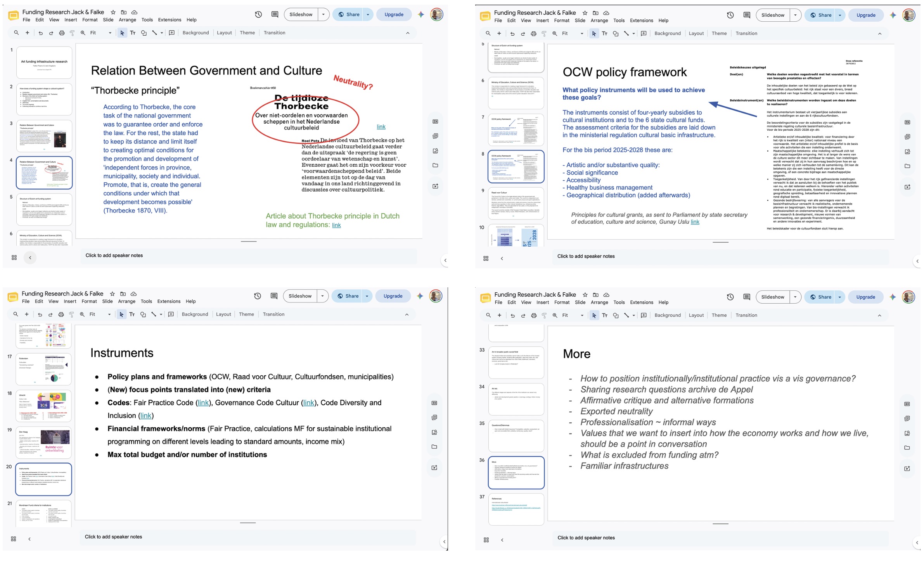The width and height of the screenshot is (924, 563).
Task: Click the Gemini sparkle icon in the OCW policy window
Action: coord(893,15)
